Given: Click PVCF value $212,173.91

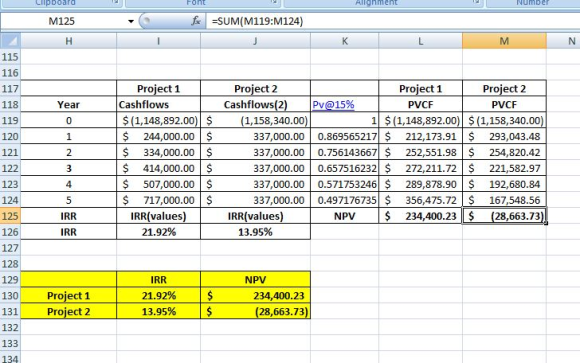Looking at the screenshot, I should 420,136.
